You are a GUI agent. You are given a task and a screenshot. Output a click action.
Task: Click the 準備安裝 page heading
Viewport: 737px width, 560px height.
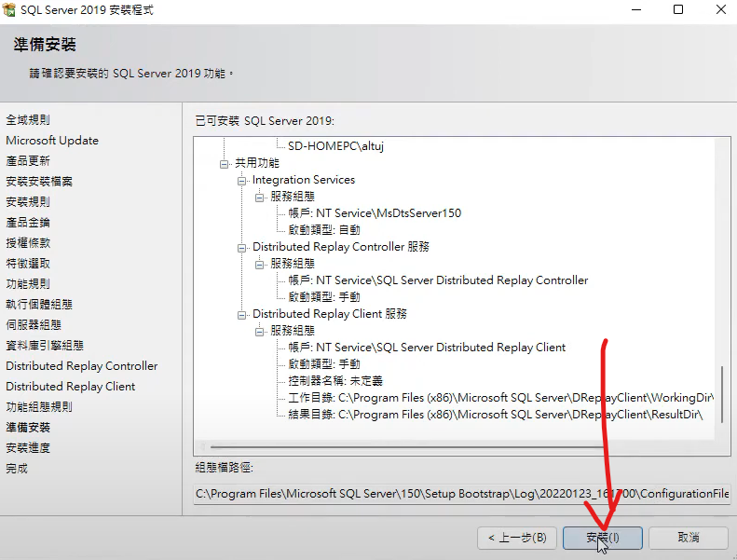(x=45, y=45)
